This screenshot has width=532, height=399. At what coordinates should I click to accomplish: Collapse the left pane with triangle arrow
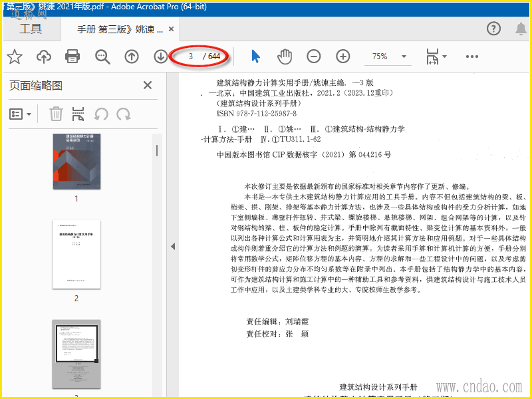pyautogui.click(x=173, y=246)
